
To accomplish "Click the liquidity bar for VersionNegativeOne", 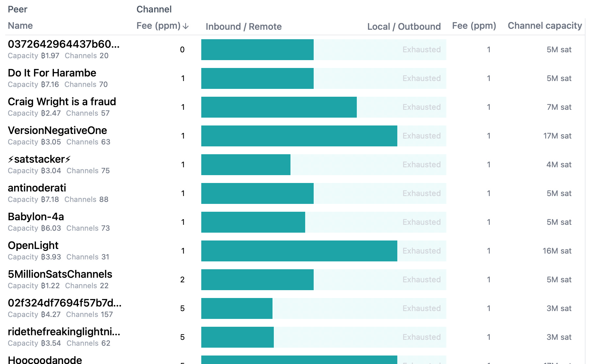I will (323, 136).
